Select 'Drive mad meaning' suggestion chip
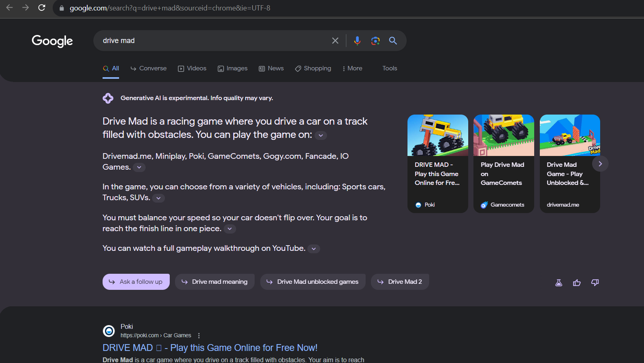 click(215, 282)
